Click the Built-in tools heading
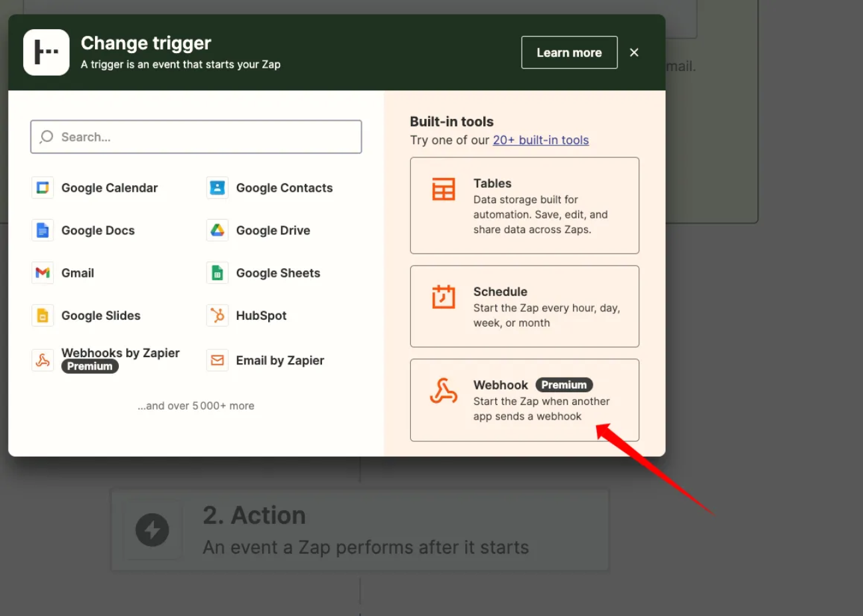Image resolution: width=863 pixels, height=616 pixels. click(451, 121)
